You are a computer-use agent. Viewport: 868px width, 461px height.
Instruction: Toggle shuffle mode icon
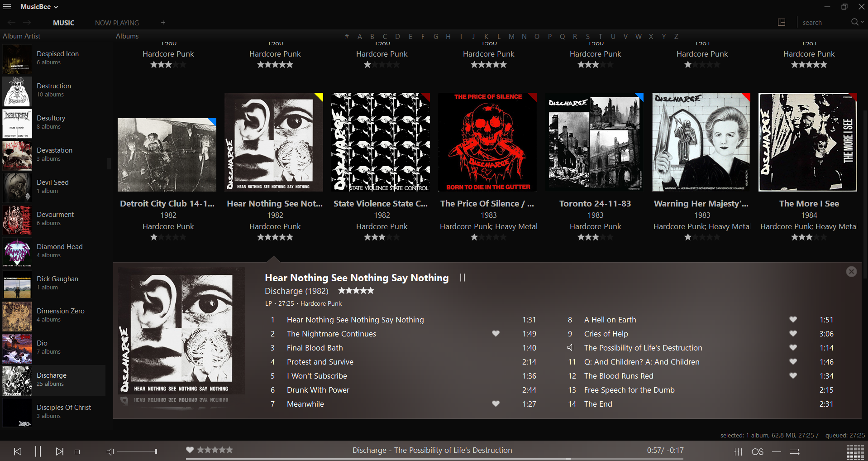coord(795,451)
